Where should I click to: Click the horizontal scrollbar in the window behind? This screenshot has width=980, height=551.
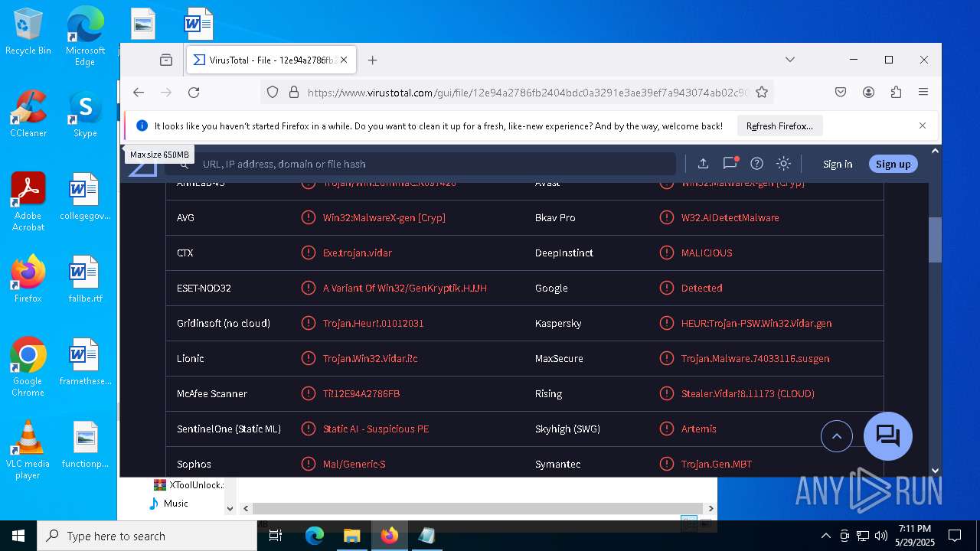tap(478, 509)
